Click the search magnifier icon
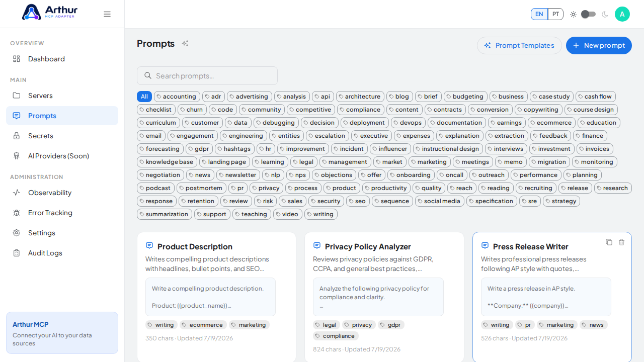Image resolution: width=644 pixels, height=362 pixels. point(148,75)
